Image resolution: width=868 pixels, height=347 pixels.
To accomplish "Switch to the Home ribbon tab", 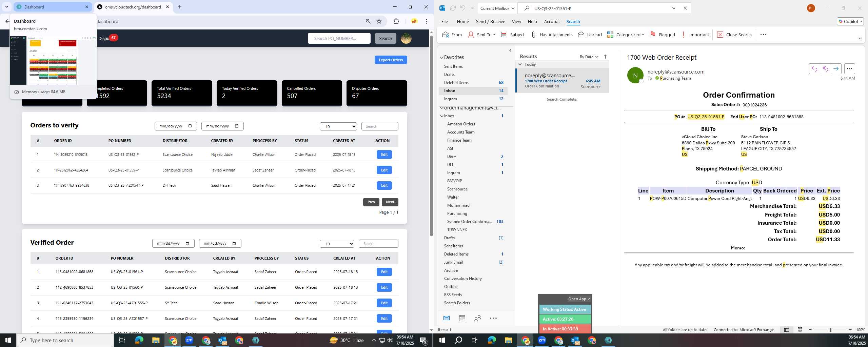I will (x=463, y=21).
